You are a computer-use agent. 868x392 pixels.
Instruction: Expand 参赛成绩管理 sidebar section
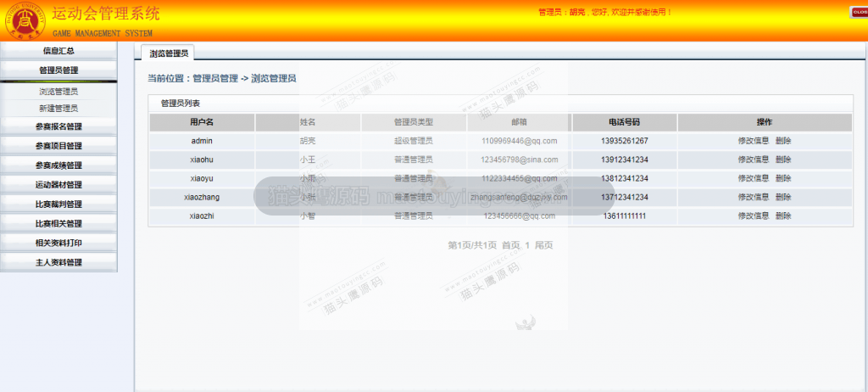point(58,165)
